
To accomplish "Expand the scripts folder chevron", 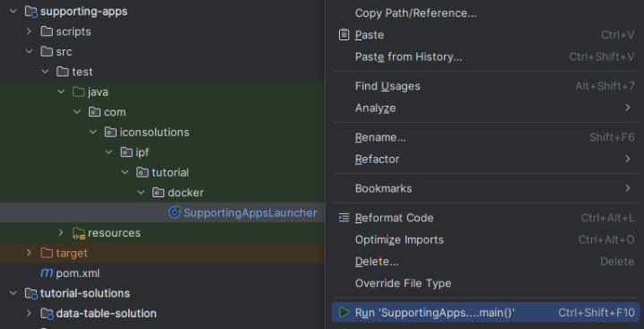I will (x=29, y=31).
